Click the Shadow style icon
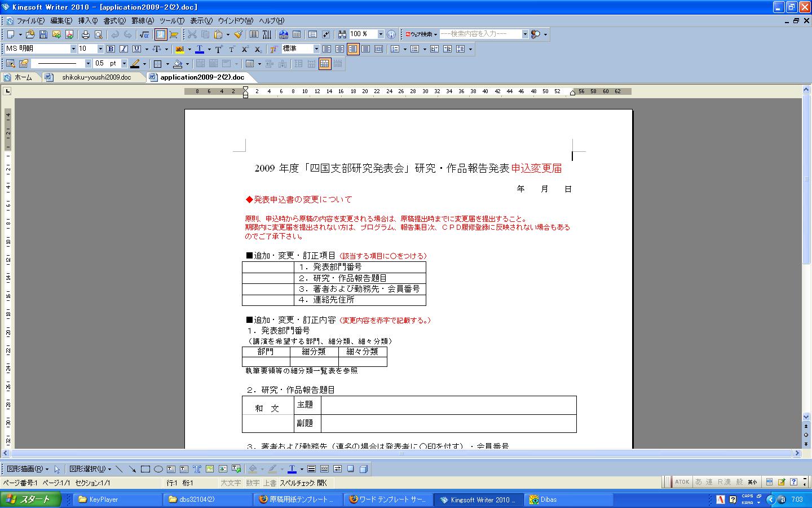The width and height of the screenshot is (812, 508). coord(351,469)
